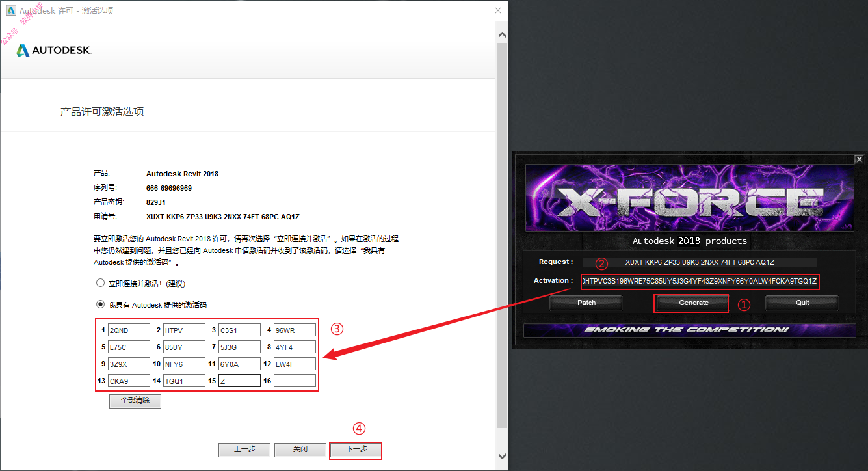Viewport: 868px width, 471px height.
Task: Click activation code field 10 containing NFY6
Action: click(x=184, y=364)
